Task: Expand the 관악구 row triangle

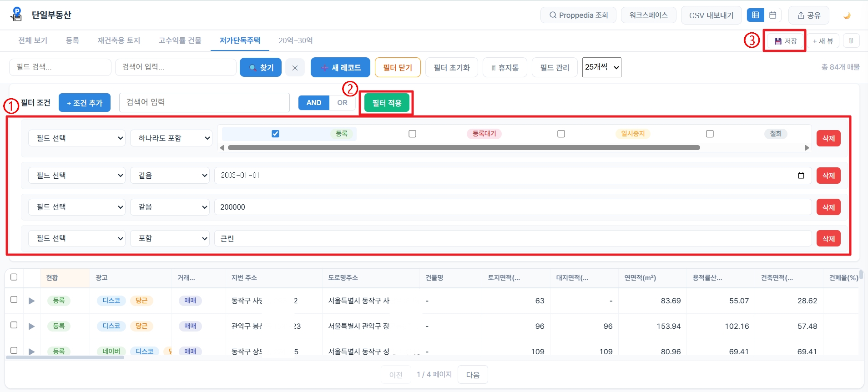Action: pyautogui.click(x=31, y=326)
